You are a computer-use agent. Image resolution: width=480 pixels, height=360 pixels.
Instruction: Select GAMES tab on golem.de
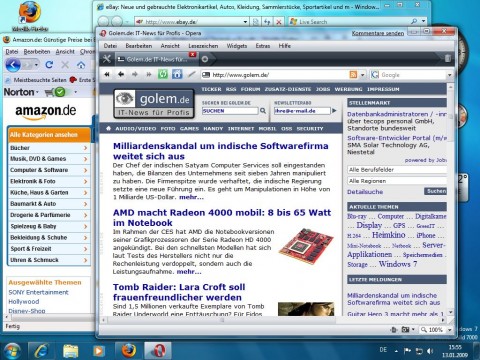coord(189,129)
